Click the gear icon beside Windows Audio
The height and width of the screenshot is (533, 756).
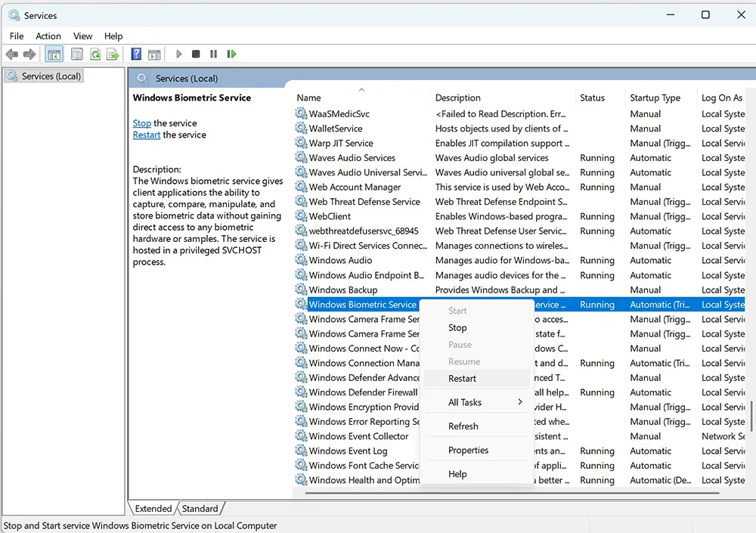tap(299, 260)
